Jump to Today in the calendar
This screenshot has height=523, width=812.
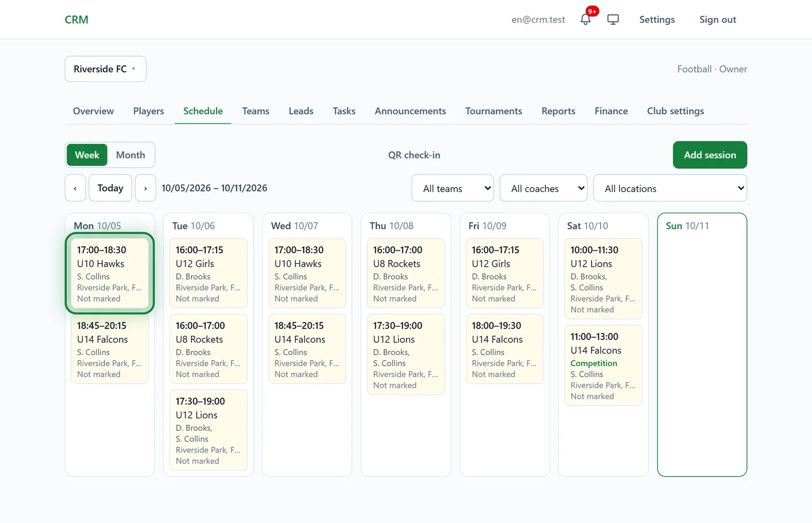click(110, 188)
